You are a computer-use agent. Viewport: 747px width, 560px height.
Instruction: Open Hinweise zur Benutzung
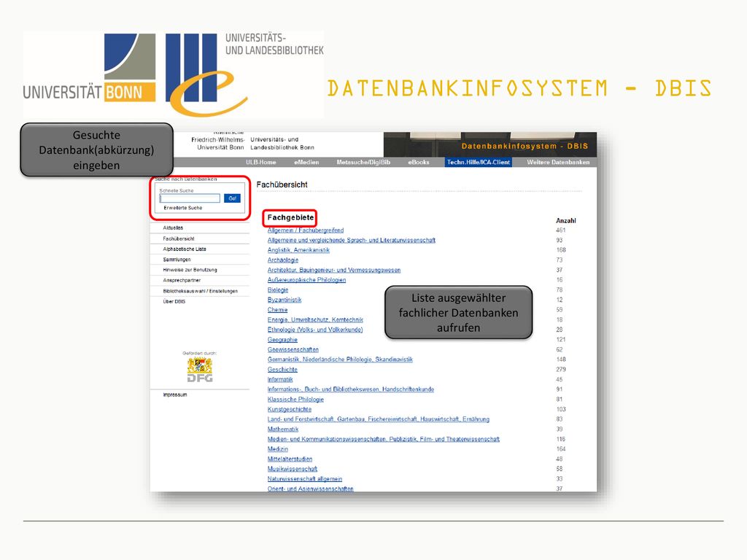[x=190, y=270]
